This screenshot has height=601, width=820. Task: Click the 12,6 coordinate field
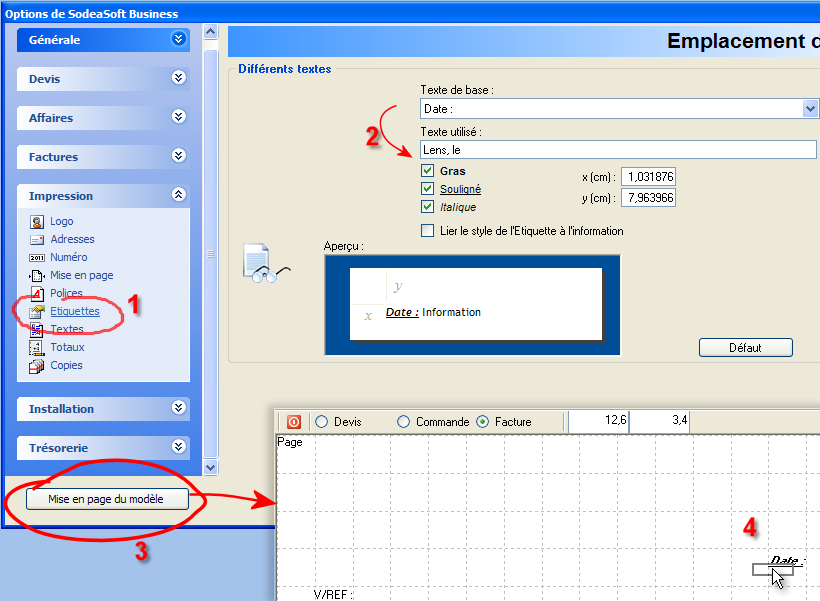[x=598, y=422]
